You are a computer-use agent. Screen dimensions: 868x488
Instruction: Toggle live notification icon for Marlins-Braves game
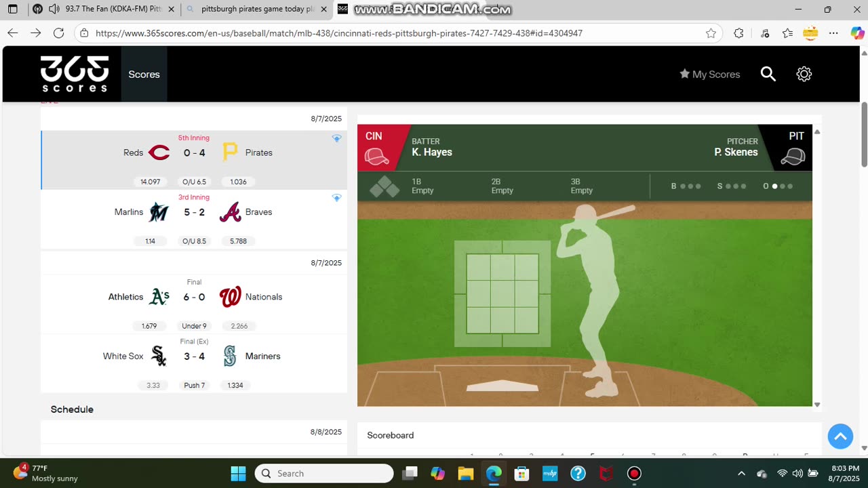[x=336, y=198]
